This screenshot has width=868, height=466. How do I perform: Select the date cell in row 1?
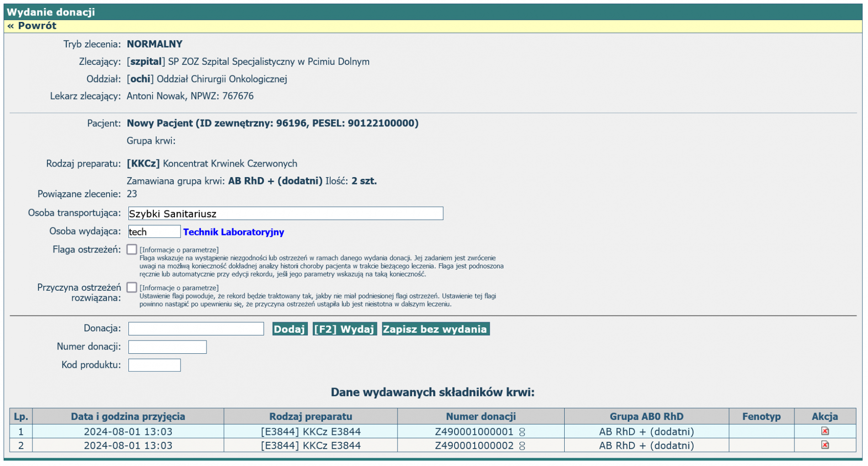128,432
